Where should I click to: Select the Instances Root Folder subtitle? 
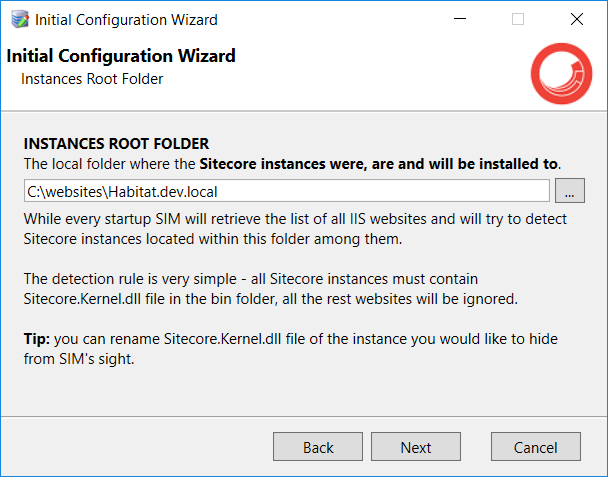point(92,79)
